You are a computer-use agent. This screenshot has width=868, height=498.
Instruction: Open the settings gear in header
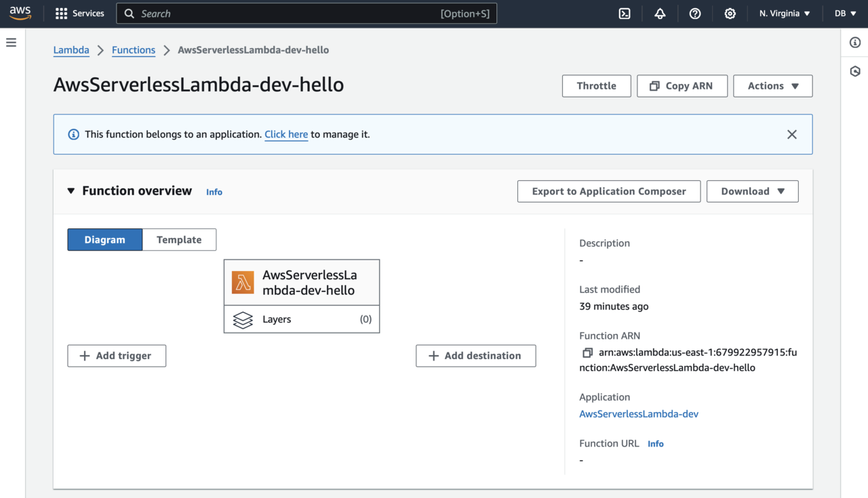click(730, 14)
